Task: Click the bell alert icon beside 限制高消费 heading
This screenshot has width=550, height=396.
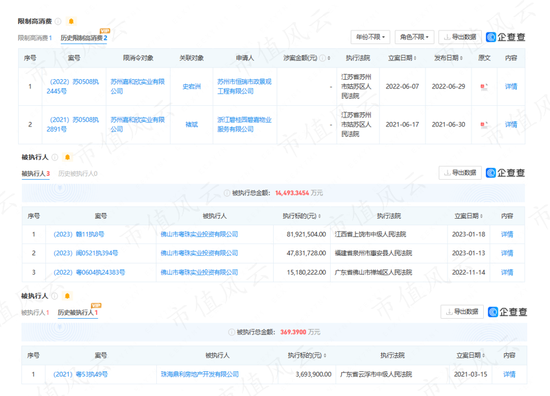Action: click(71, 21)
